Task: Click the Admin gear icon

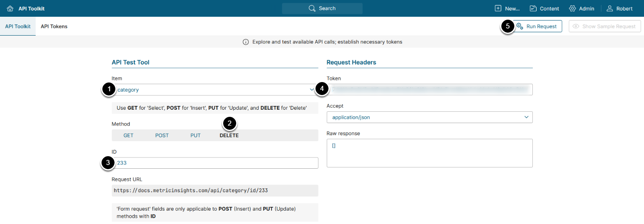Action: pos(572,8)
